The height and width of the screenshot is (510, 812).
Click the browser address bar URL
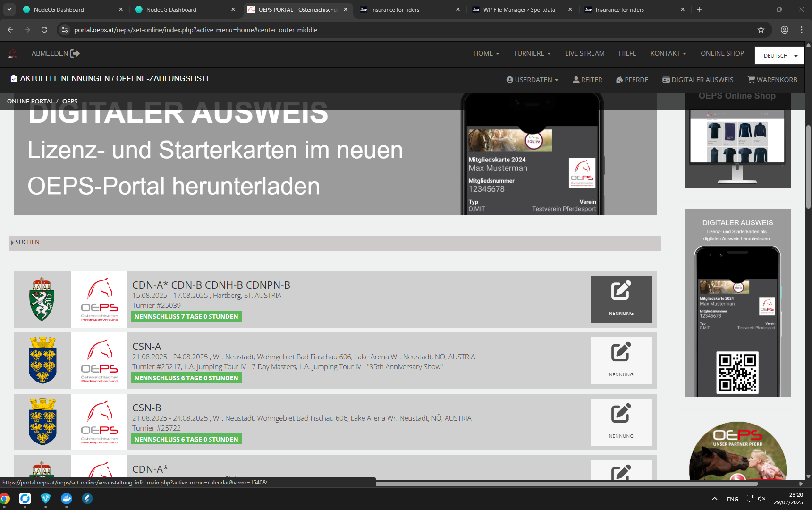click(195, 30)
